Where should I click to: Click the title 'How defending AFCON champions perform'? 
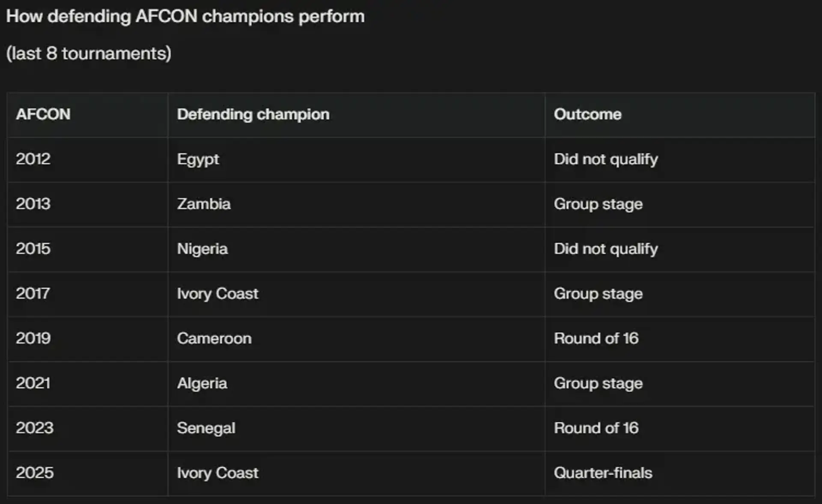(185, 17)
